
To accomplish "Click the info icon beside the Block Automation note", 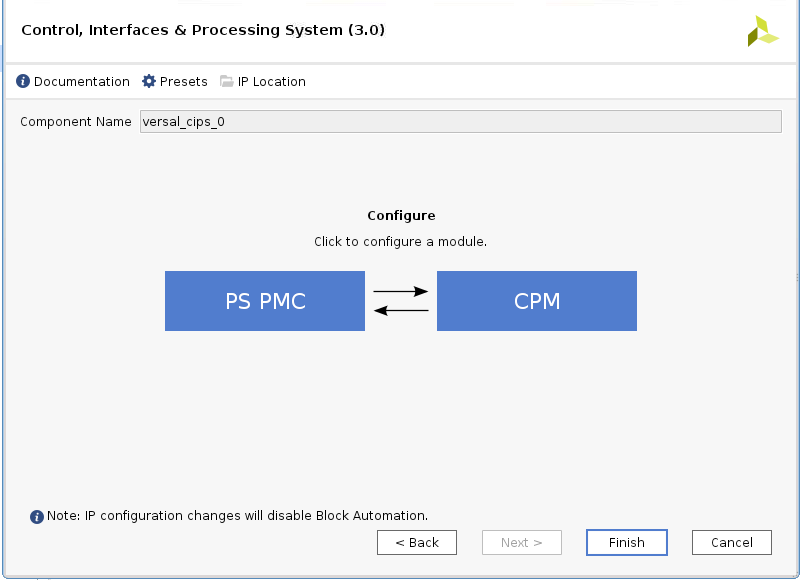I will [x=37, y=517].
